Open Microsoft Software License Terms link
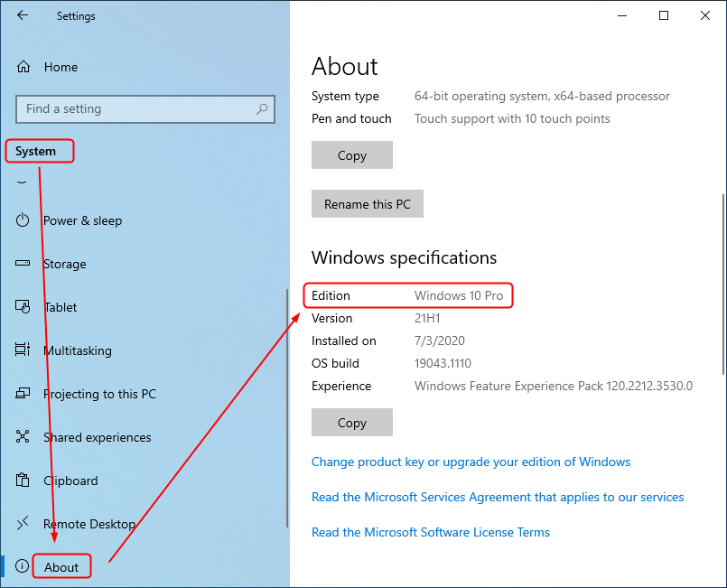Image resolution: width=727 pixels, height=588 pixels. pos(431,532)
